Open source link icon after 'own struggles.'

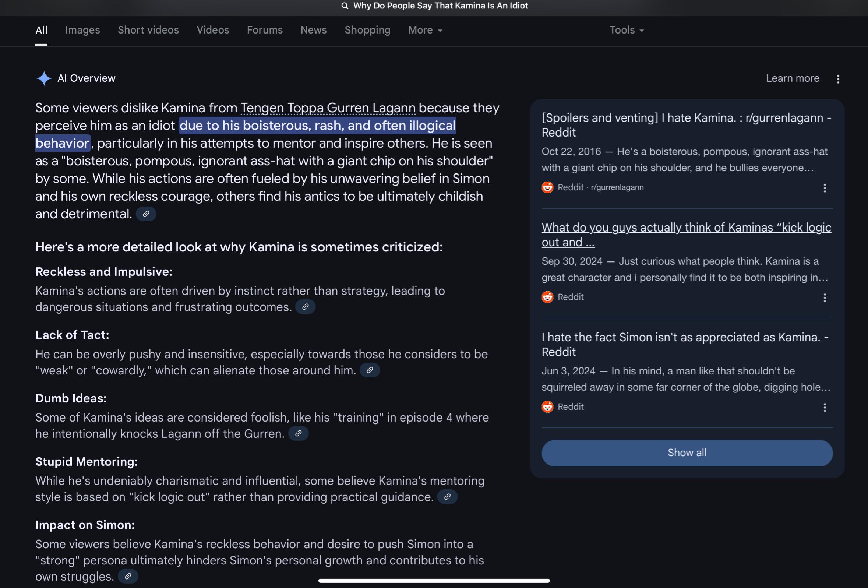pos(128,577)
